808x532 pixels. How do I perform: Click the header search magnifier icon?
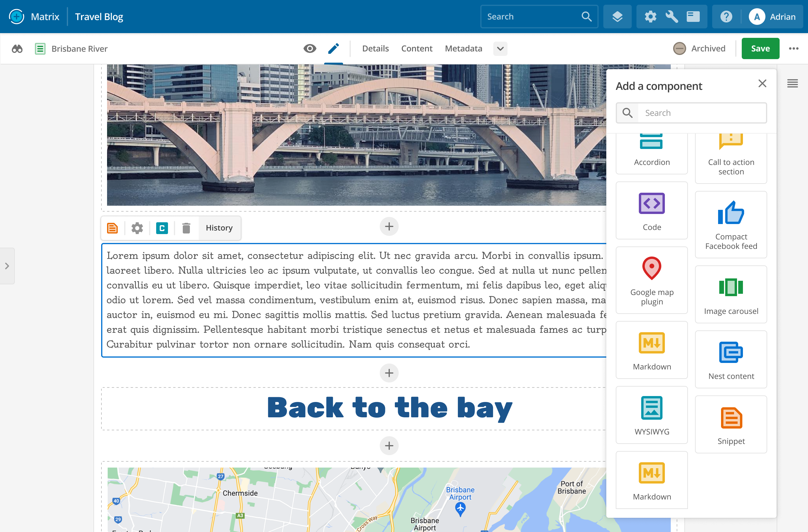click(x=586, y=17)
